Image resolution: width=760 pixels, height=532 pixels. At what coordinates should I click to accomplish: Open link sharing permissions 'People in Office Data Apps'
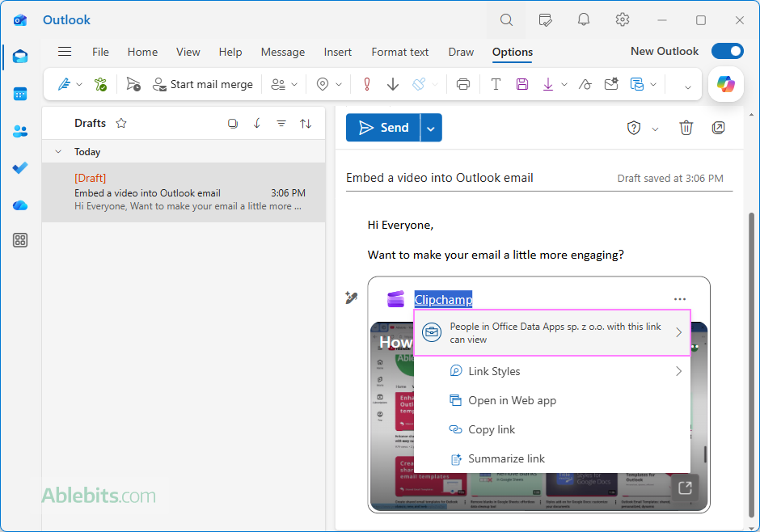tap(552, 333)
